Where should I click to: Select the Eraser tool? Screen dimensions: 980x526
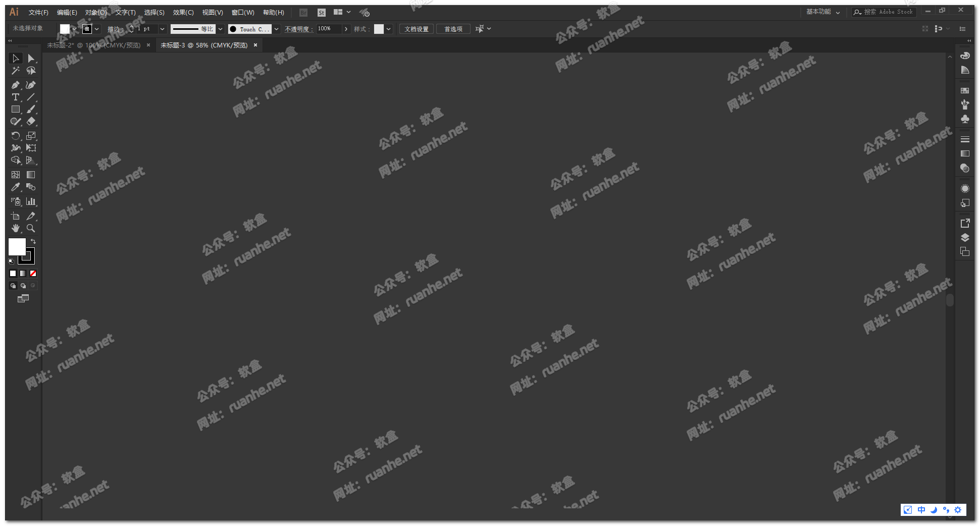[31, 121]
